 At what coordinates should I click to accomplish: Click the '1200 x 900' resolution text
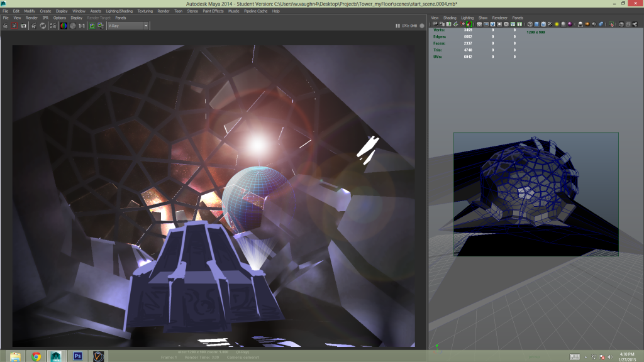(x=536, y=32)
